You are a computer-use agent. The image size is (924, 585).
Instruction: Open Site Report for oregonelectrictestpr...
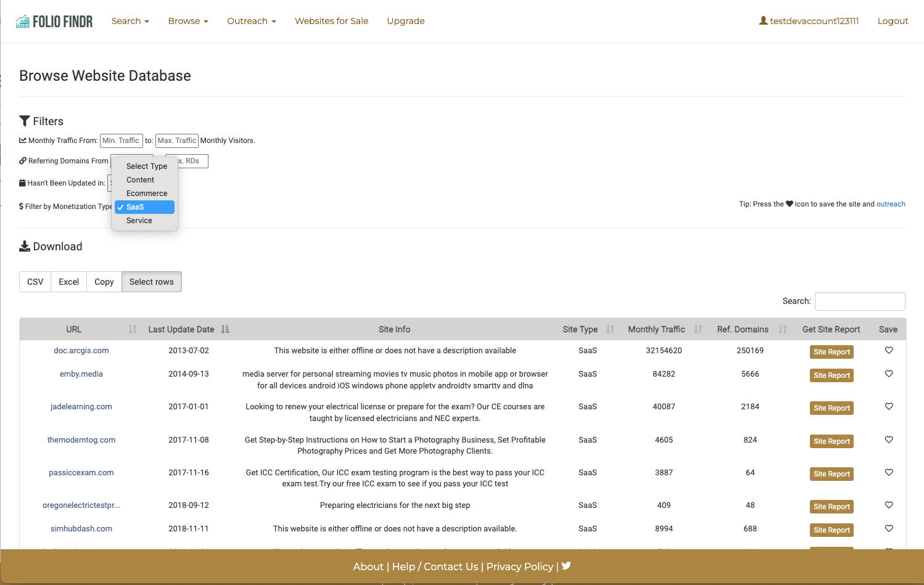pos(831,507)
